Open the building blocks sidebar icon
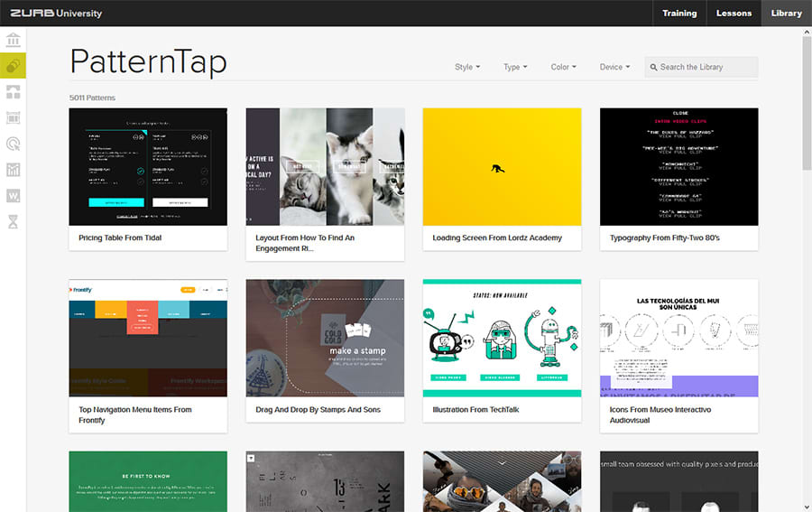The height and width of the screenshot is (512, 812). pos(13,92)
